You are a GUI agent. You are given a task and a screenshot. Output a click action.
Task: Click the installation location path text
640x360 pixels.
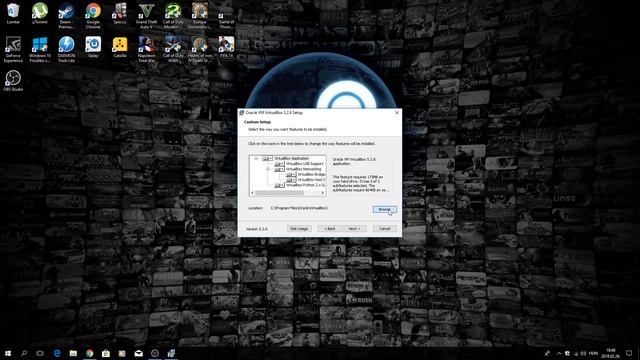299,208
